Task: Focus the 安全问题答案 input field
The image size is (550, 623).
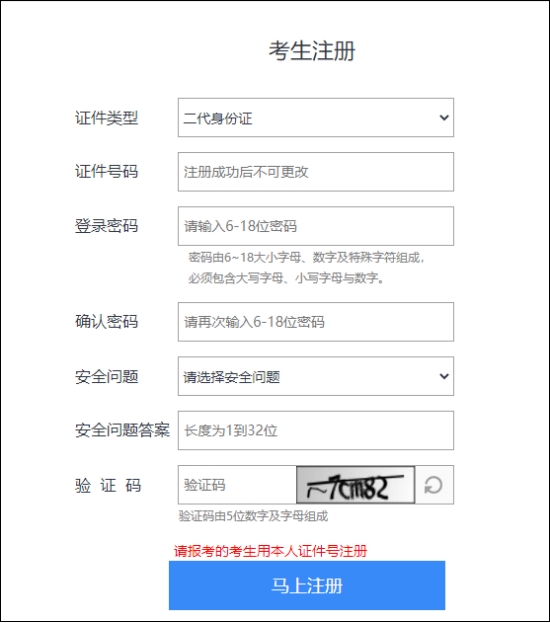Action: pos(316,431)
